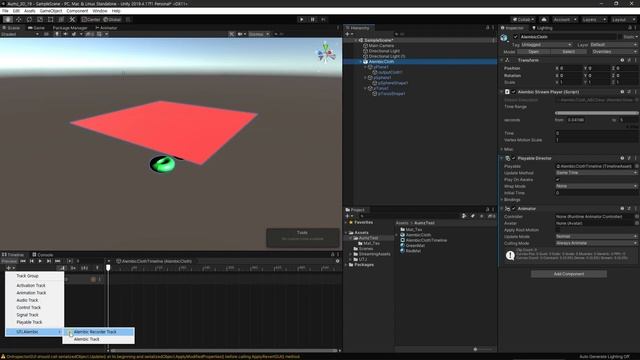The image size is (640, 360).
Task: Collapse the SampleScene hierarchy root
Action: point(355,40)
